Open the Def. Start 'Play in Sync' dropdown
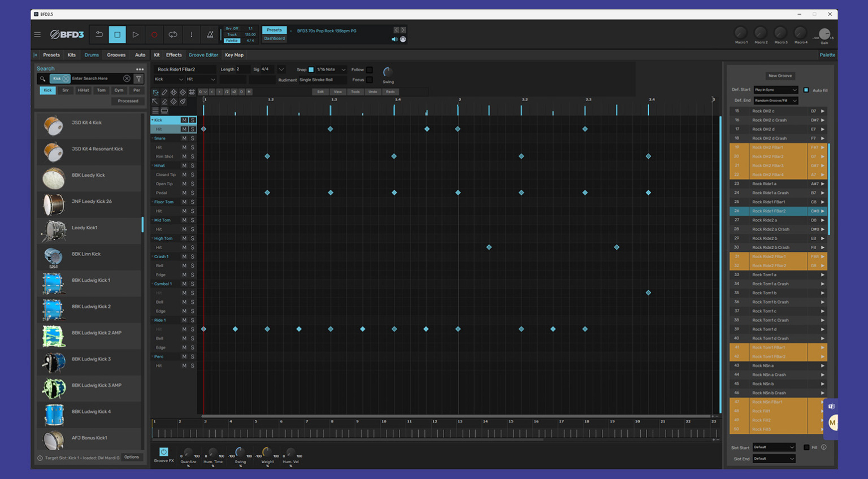 775,89
